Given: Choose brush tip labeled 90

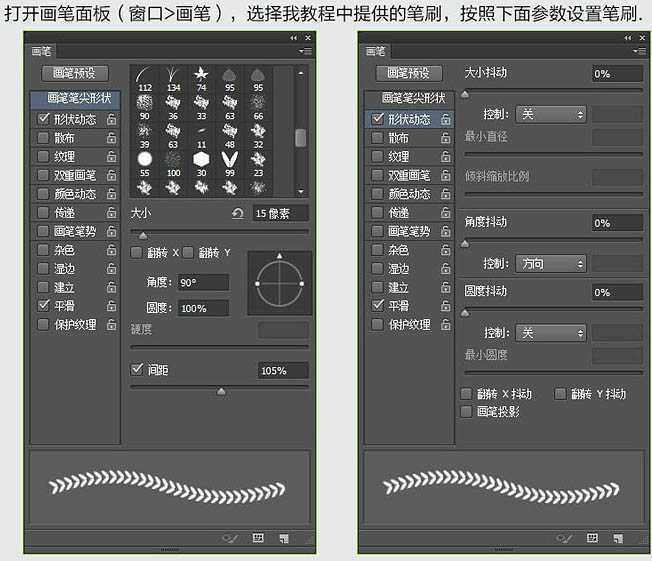Looking at the screenshot, I should point(145,107).
